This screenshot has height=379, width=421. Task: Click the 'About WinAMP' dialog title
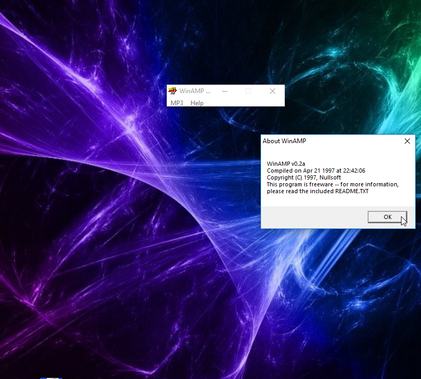tap(284, 141)
